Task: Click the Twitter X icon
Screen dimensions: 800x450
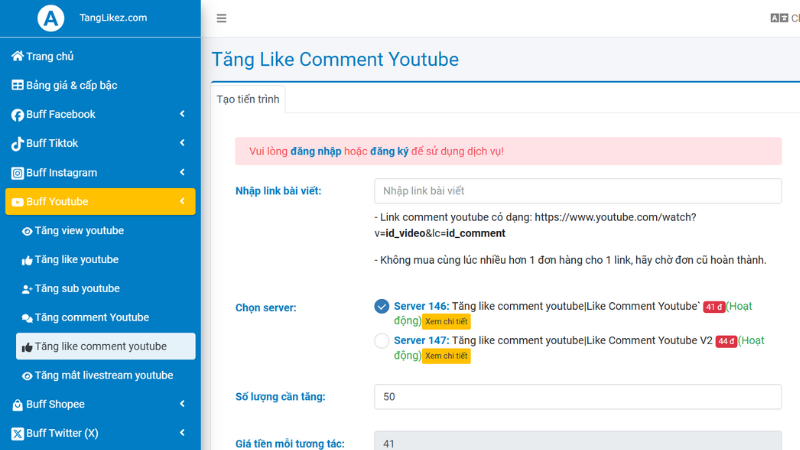Action: (x=17, y=434)
